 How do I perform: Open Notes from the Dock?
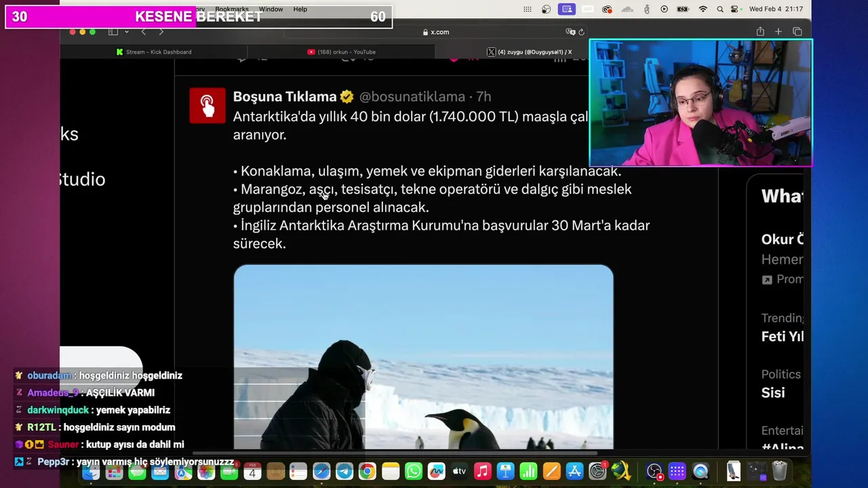[x=391, y=471]
